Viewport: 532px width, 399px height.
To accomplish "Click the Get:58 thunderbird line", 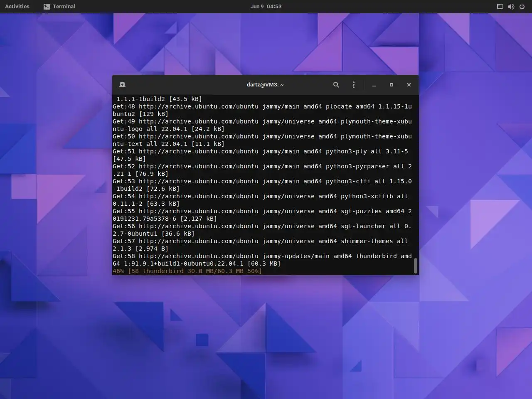I will coord(262,260).
